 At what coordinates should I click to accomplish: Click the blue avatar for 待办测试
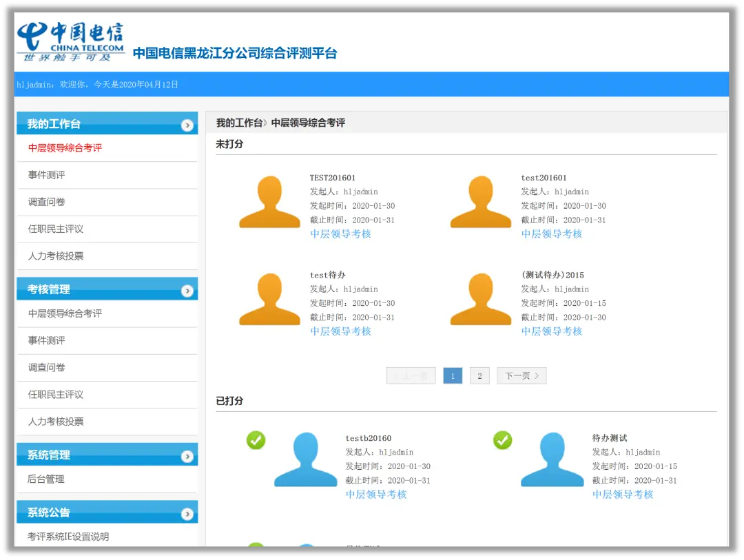coord(552,459)
